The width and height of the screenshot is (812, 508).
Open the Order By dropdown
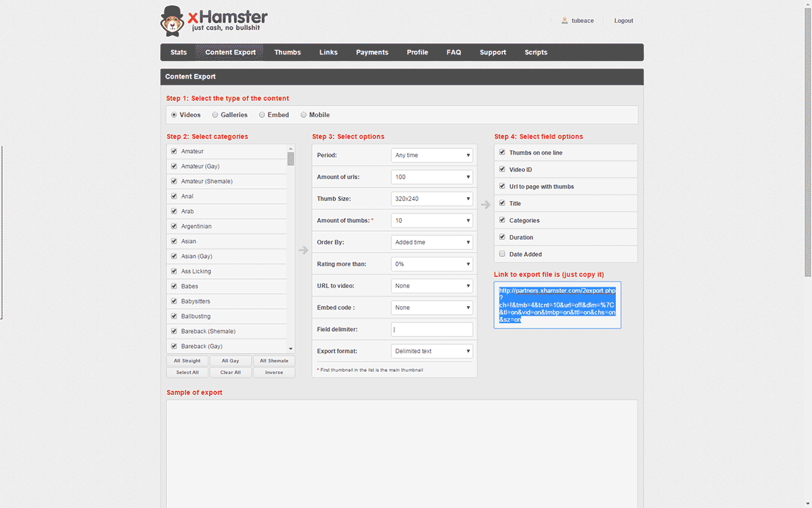[432, 242]
